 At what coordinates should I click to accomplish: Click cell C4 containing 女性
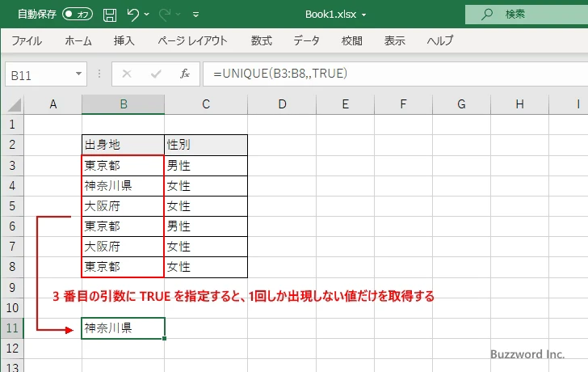pyautogui.click(x=206, y=186)
